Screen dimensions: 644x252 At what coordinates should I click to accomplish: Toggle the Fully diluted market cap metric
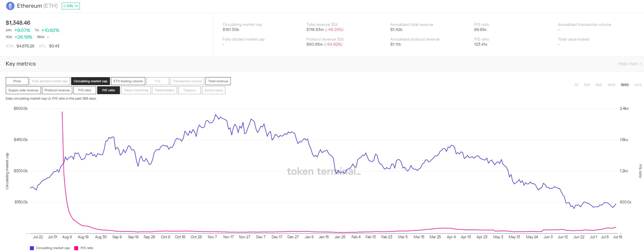(x=50, y=81)
